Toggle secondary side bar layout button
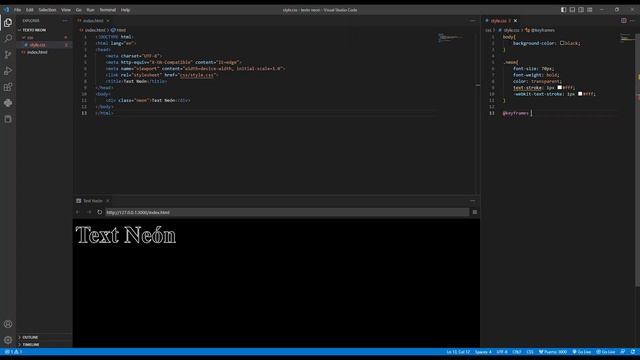 coord(581,10)
